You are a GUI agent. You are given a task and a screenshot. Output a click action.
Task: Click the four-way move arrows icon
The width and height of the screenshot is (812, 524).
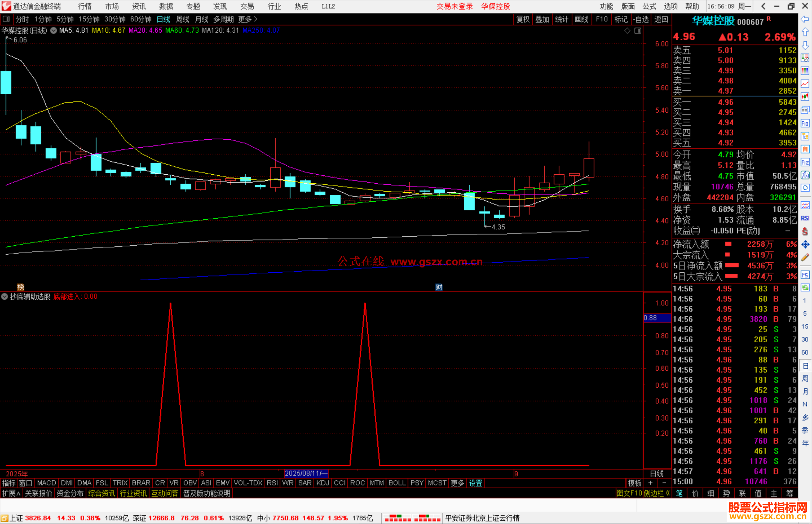pos(805,245)
